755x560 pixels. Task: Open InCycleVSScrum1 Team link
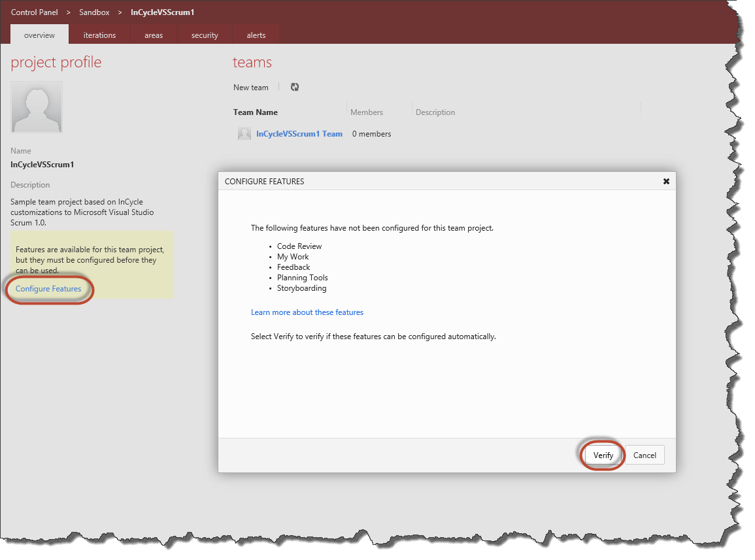(299, 134)
